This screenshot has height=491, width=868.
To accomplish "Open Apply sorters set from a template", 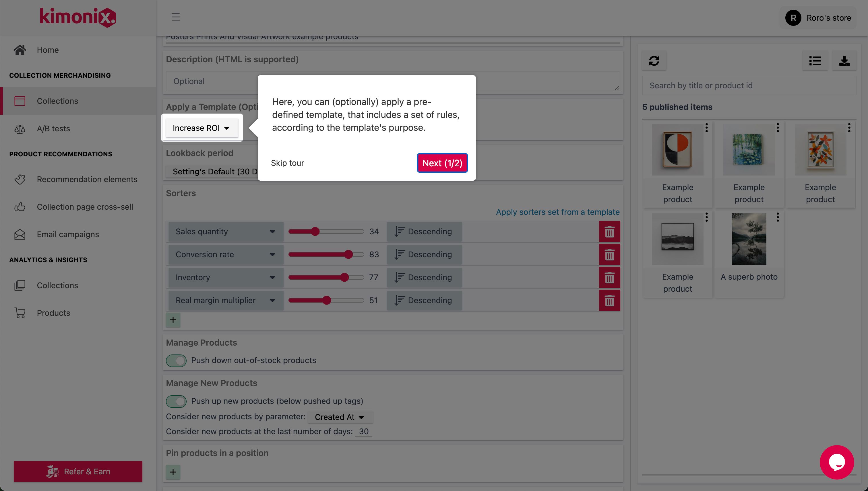I will tap(557, 212).
